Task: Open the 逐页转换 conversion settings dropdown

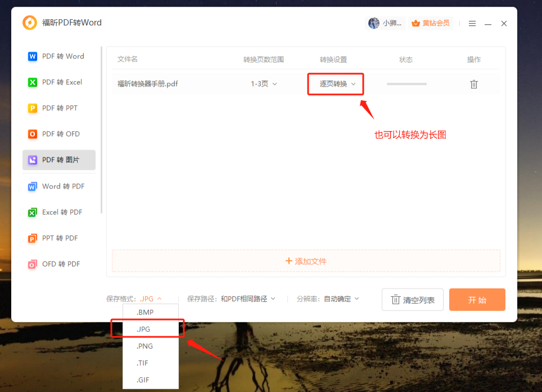Action: tap(336, 84)
